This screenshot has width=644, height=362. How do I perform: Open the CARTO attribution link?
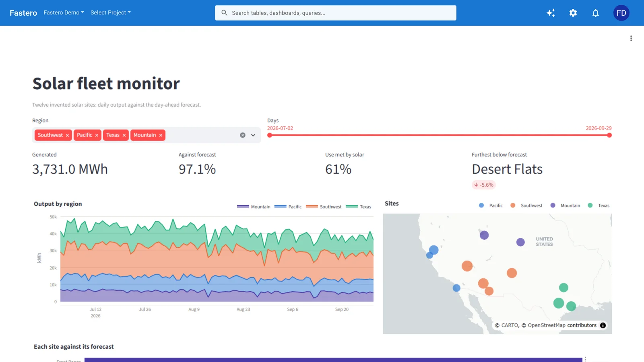coord(510,325)
